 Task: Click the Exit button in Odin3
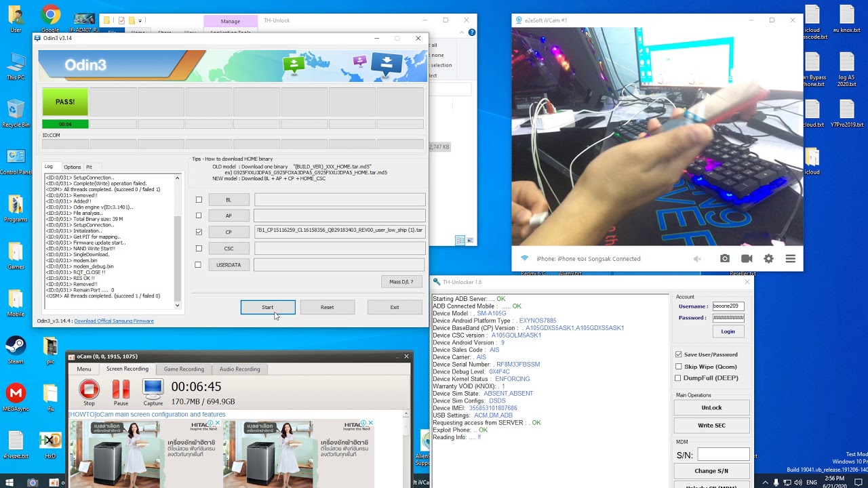[395, 307]
